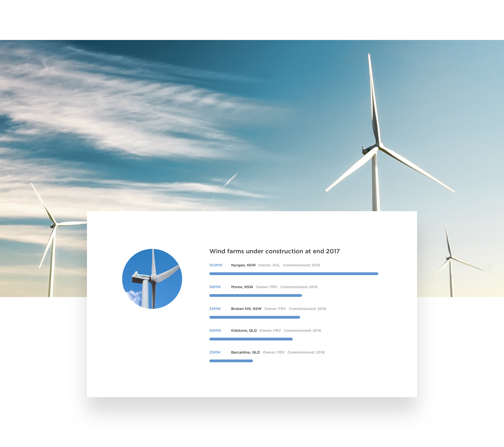Click the Nyngan, NSW entry name

243,265
